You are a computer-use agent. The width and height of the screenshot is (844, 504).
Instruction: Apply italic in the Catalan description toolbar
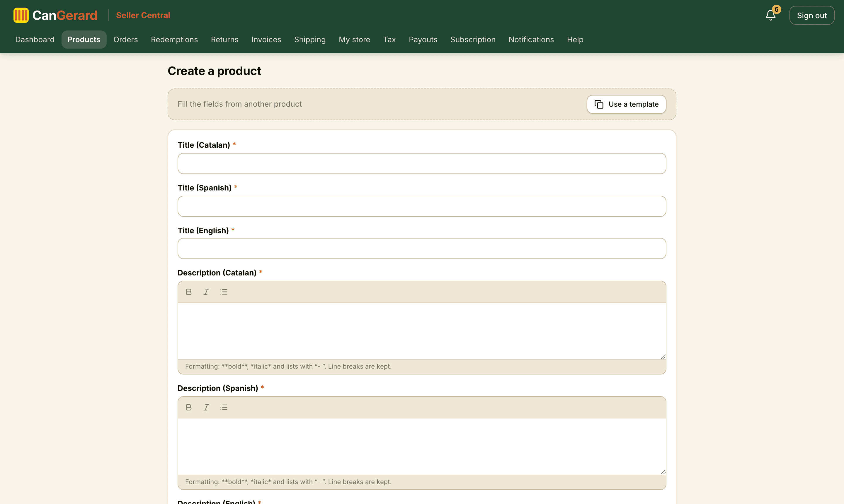206,292
